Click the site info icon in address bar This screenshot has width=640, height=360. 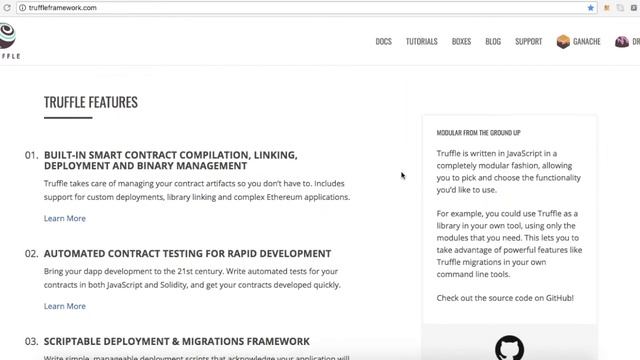tap(22, 8)
